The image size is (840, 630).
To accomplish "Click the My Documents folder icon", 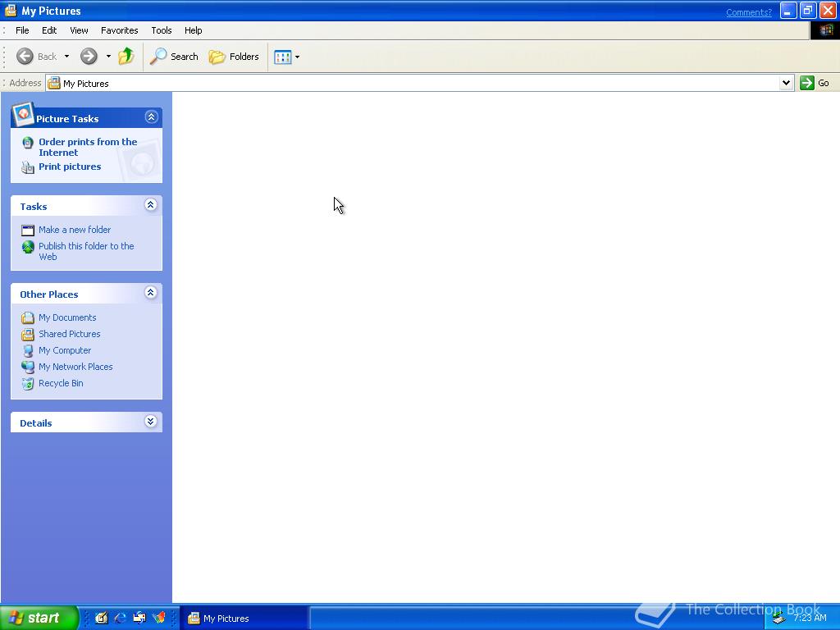I will (x=28, y=318).
